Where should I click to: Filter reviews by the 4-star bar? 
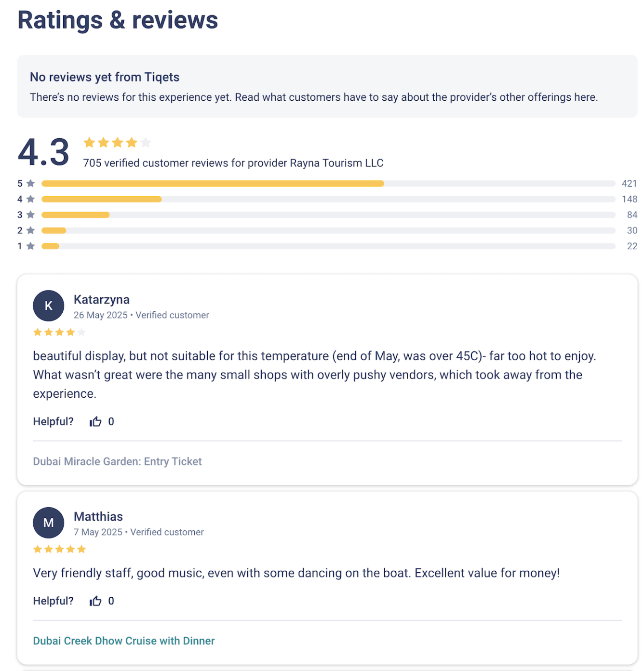pos(328,199)
